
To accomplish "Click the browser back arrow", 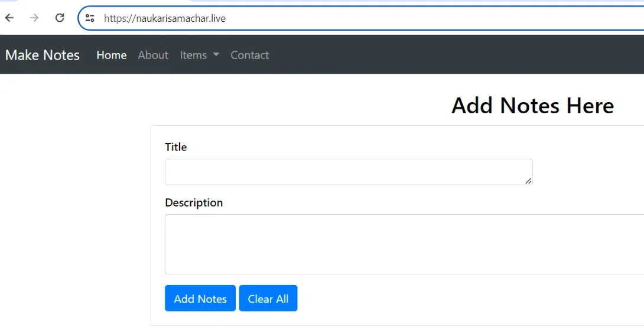I will (9, 18).
